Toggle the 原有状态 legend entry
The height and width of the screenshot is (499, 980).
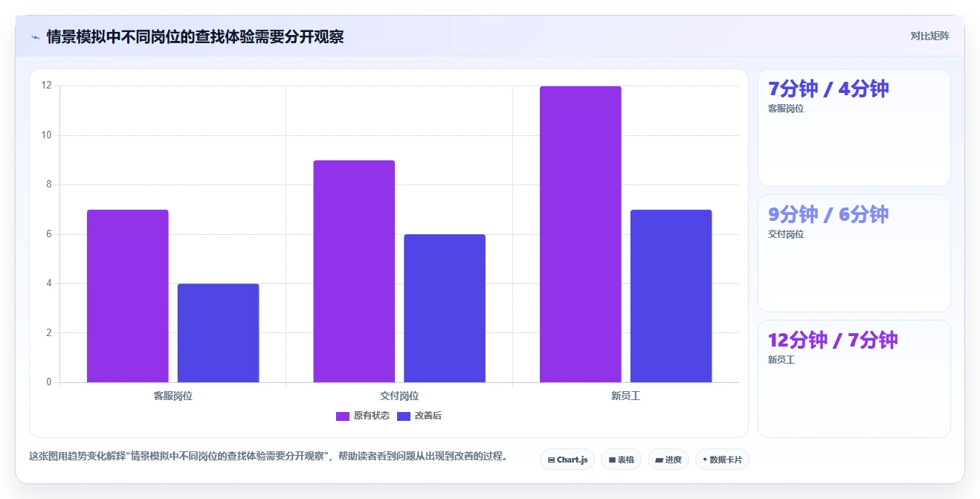(x=363, y=416)
